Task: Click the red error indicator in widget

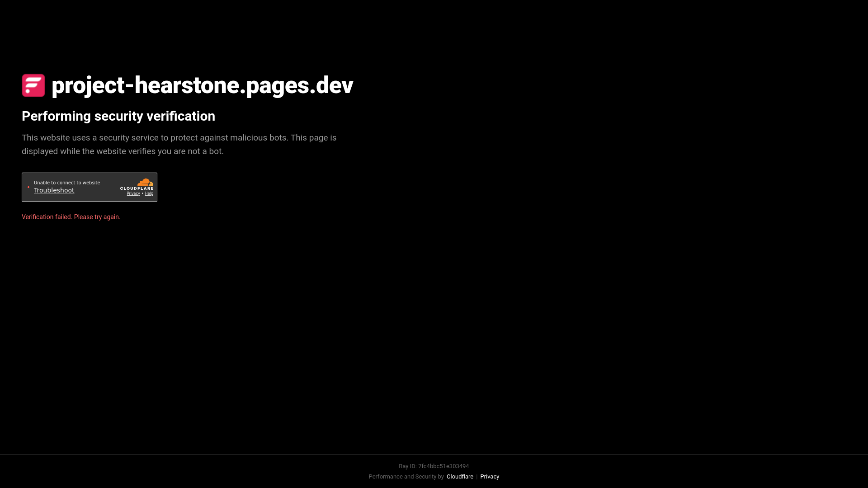Action: pyautogui.click(x=28, y=187)
